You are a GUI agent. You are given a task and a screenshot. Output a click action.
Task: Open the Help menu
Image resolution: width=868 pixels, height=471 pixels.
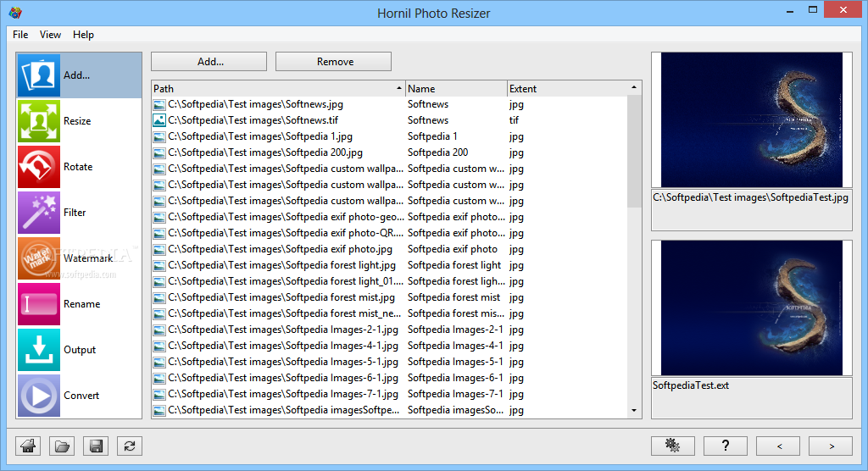pyautogui.click(x=83, y=35)
